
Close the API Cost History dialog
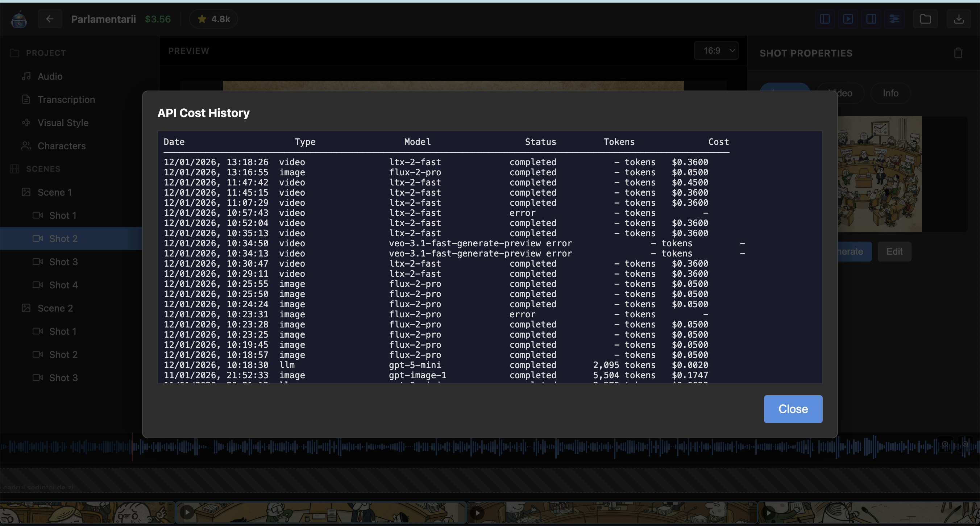coord(793,409)
